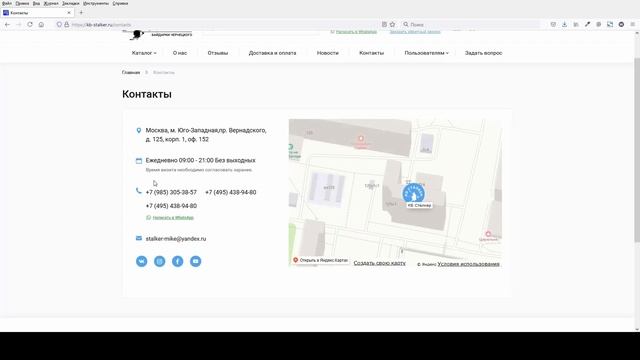
Task: Expand the Каталог dropdown menu
Action: pos(144,53)
